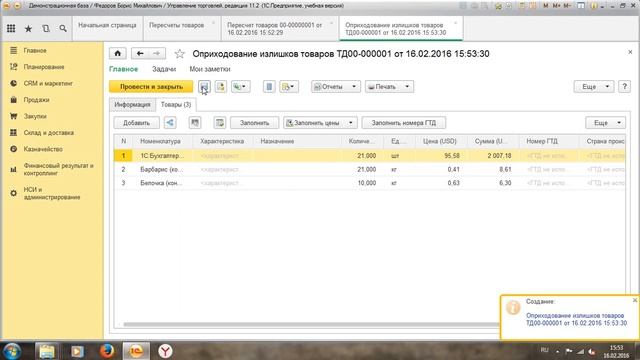This screenshot has height=360, width=640.
Task: Switch to the Информация tab
Action: tap(132, 105)
